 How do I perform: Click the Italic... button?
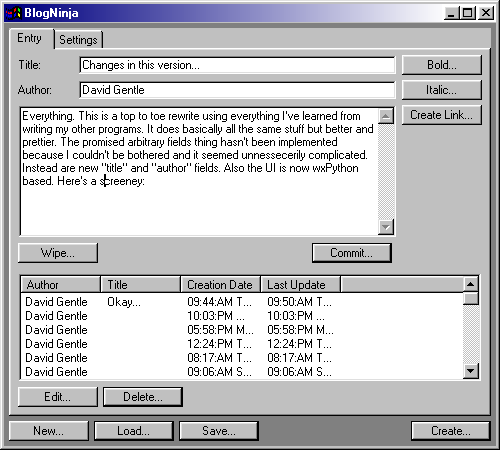tap(442, 90)
